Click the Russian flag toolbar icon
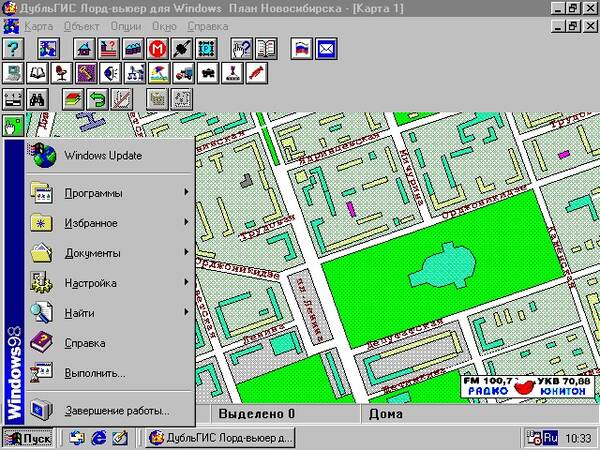Image resolution: width=600 pixels, height=450 pixels. coord(301,49)
